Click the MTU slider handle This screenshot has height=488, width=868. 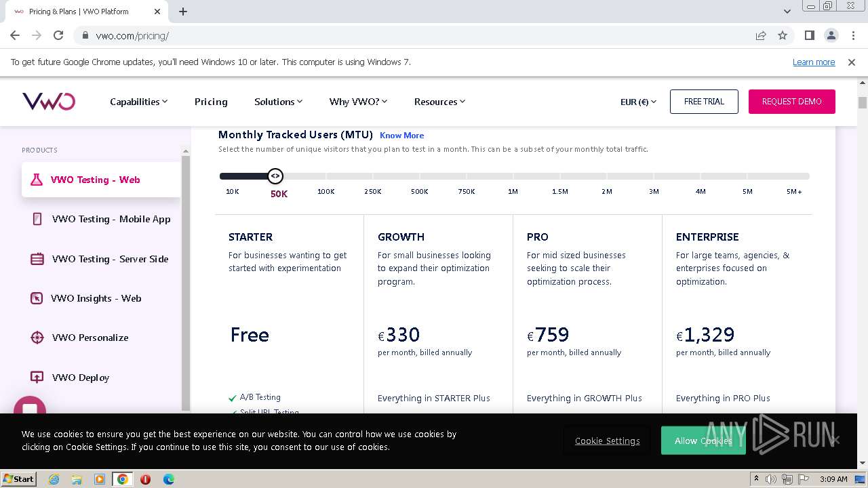275,176
